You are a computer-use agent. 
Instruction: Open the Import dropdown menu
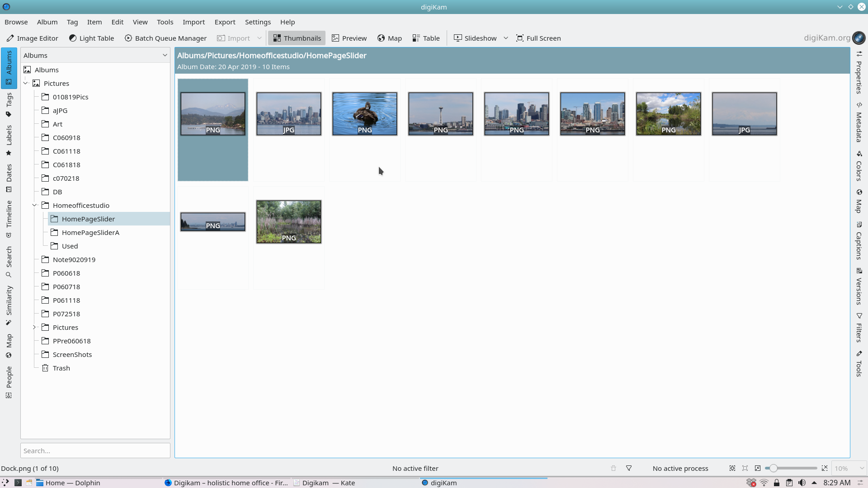pyautogui.click(x=259, y=38)
